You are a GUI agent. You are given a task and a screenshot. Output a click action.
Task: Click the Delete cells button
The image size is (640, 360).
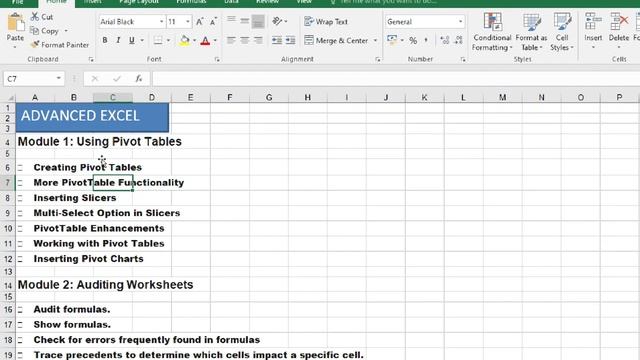point(619,31)
